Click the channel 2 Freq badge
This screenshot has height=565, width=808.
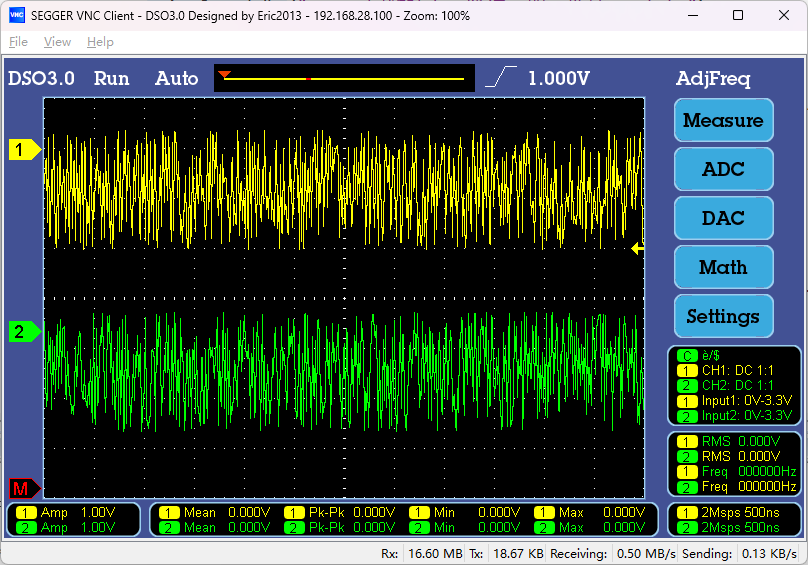coord(688,487)
